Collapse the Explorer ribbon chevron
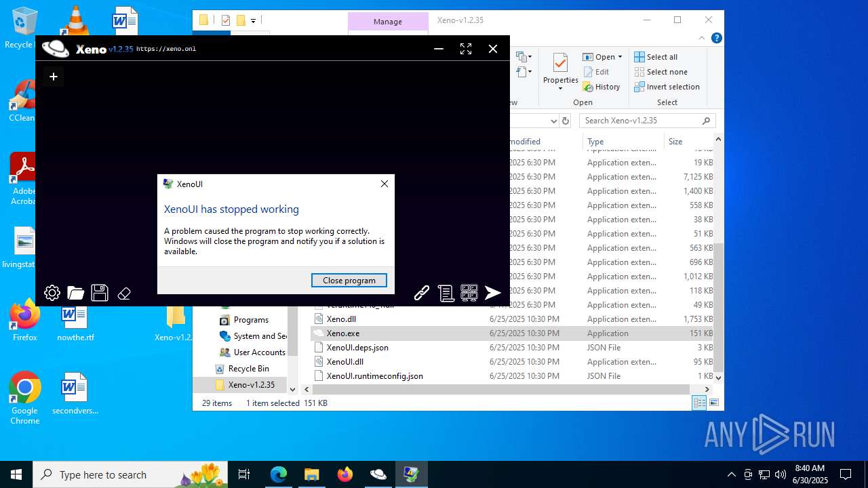868x488 pixels. pyautogui.click(x=703, y=39)
